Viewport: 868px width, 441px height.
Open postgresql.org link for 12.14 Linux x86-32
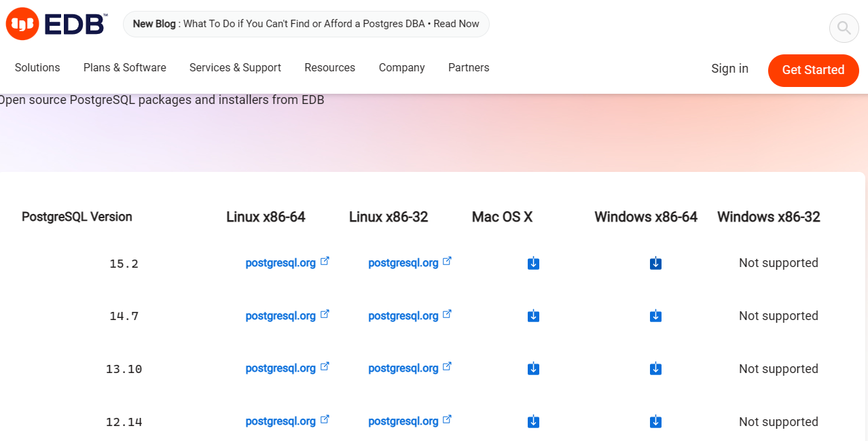click(410, 421)
